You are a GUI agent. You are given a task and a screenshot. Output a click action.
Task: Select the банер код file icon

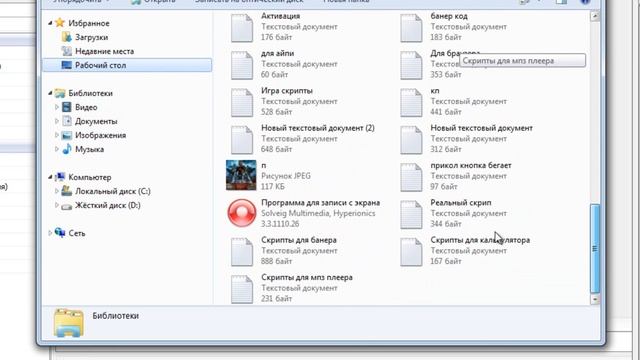pyautogui.click(x=411, y=28)
